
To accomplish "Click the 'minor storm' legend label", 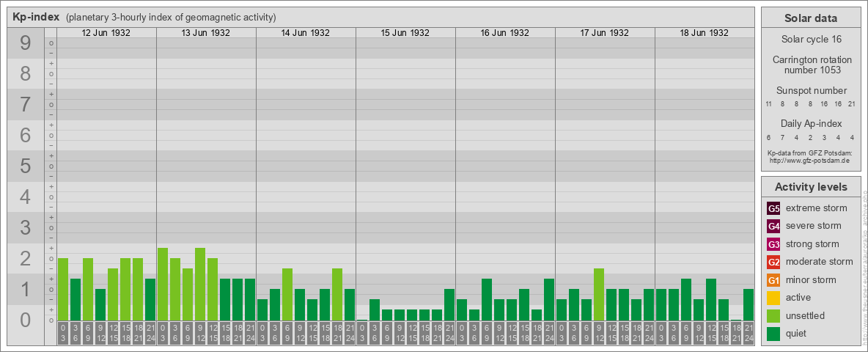I will click(x=811, y=279).
